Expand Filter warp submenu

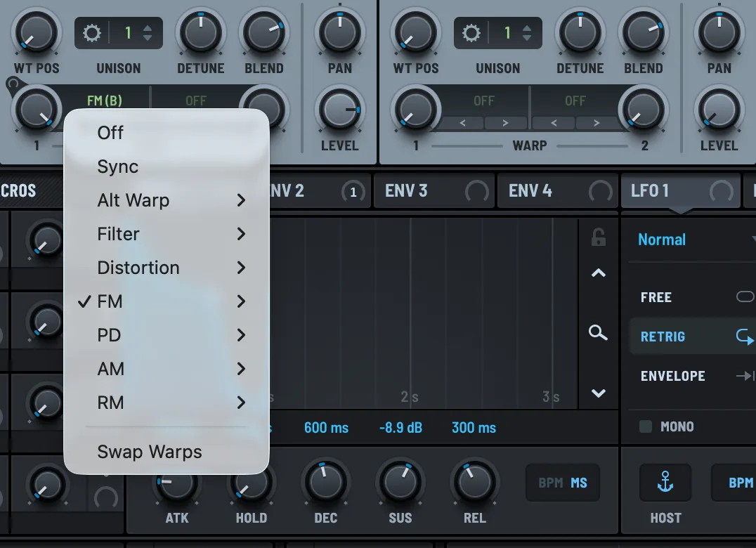[167, 234]
